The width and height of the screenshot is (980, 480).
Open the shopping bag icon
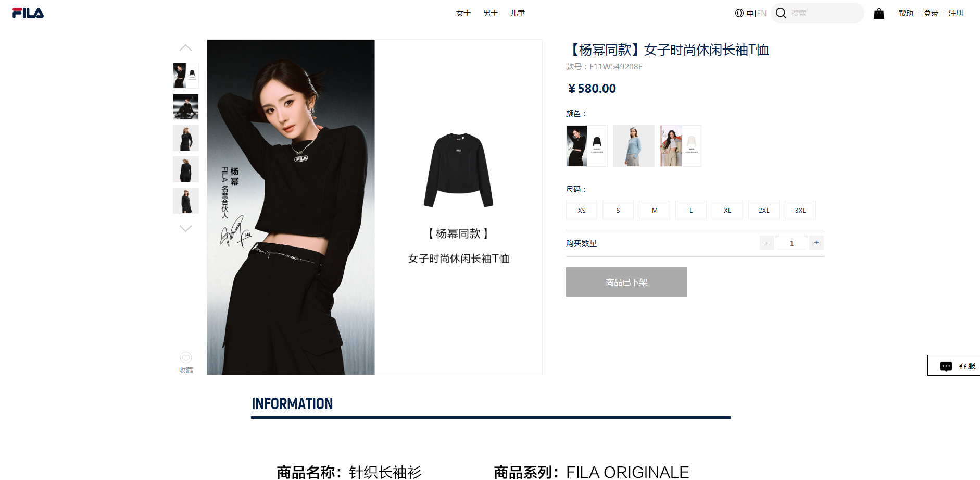(878, 14)
